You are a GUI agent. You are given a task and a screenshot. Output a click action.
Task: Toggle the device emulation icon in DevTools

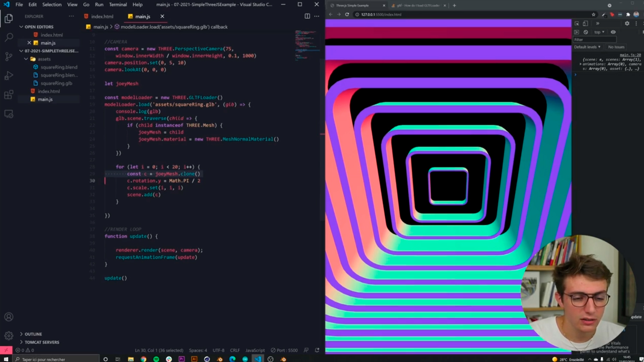pyautogui.click(x=585, y=24)
